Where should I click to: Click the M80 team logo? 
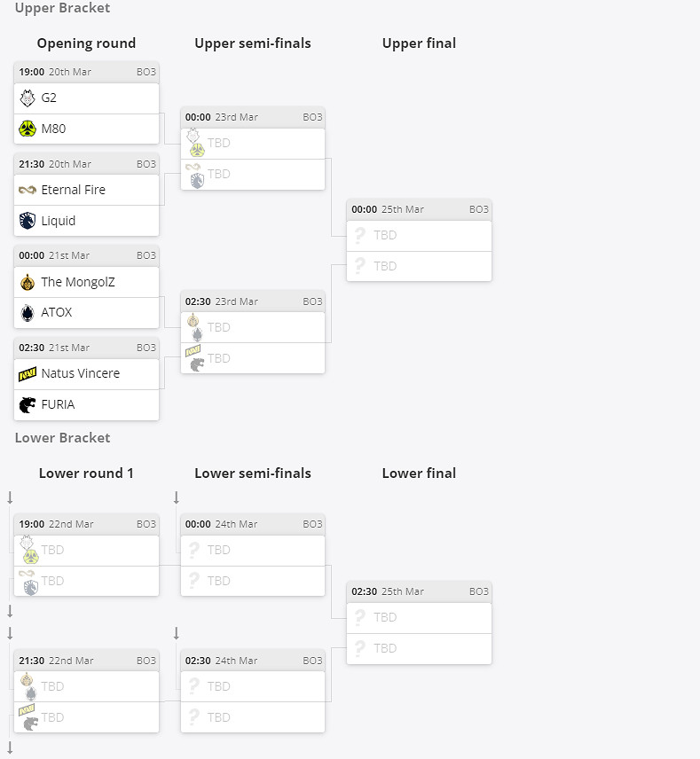tap(28, 129)
